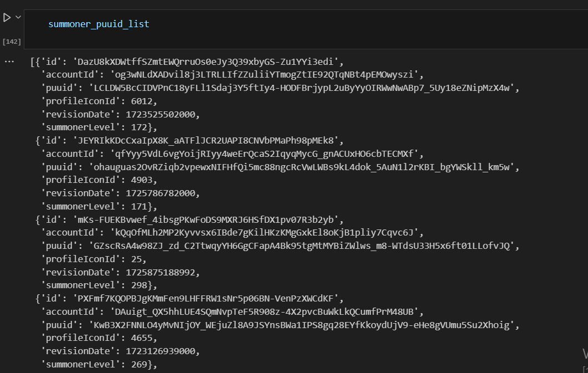Click summonerLevel value 269
This screenshot has width=588, height=373.
coord(139,364)
